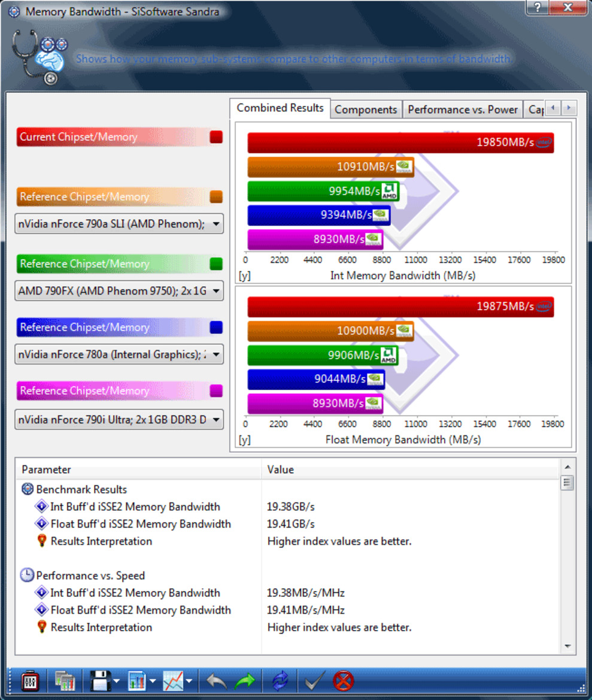Click the results list scroll down arrow
Viewport: 592px width, 700px height.
pyautogui.click(x=567, y=647)
